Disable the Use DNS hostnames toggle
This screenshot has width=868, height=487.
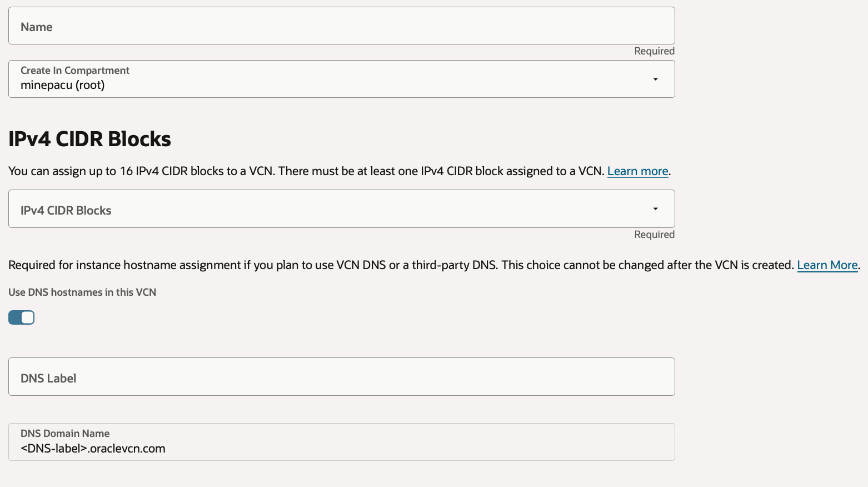[x=22, y=317]
